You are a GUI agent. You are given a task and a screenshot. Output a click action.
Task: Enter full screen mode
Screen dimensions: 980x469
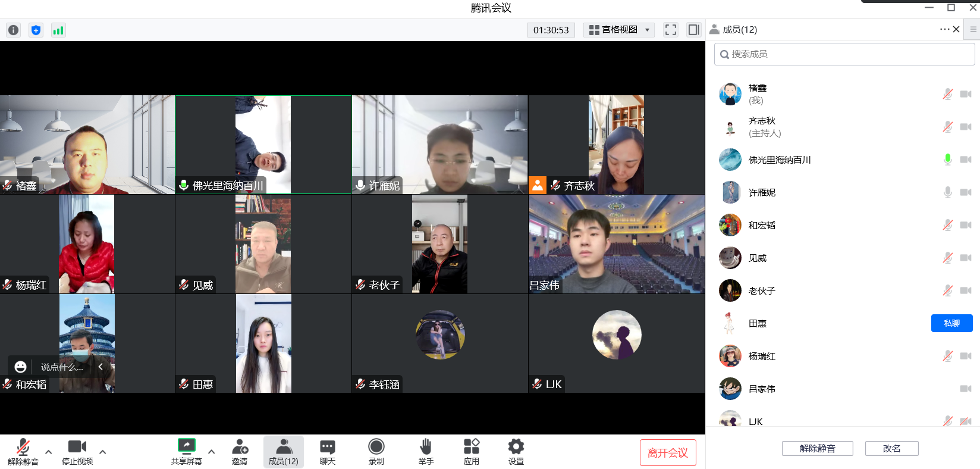click(671, 30)
